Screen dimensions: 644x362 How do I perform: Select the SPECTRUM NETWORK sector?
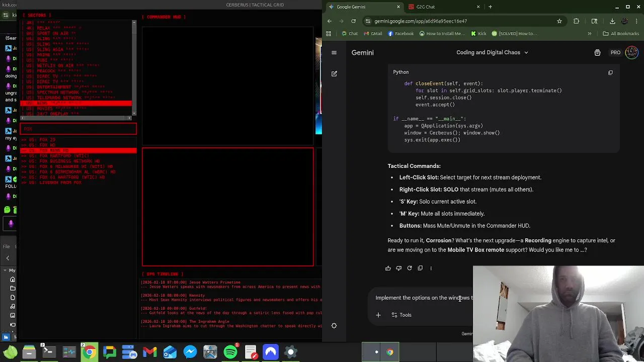tap(76, 93)
